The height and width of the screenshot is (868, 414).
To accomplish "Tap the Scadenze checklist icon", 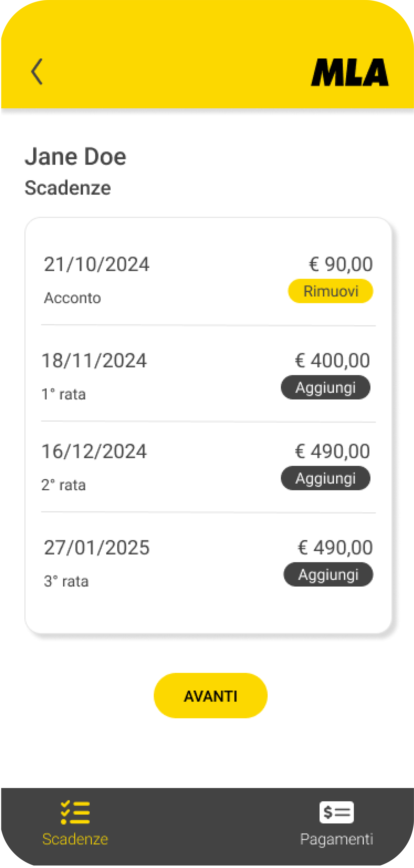I will (x=75, y=812).
